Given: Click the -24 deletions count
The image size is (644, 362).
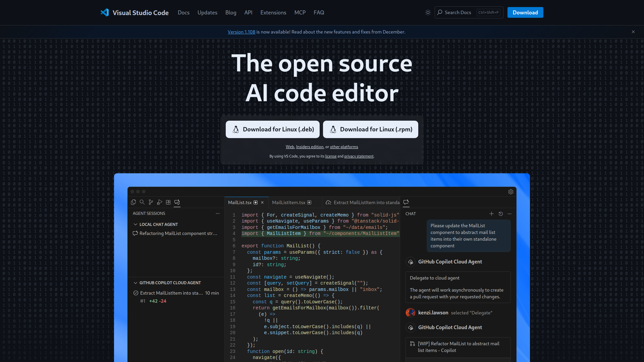Looking at the screenshot, I should [163, 301].
